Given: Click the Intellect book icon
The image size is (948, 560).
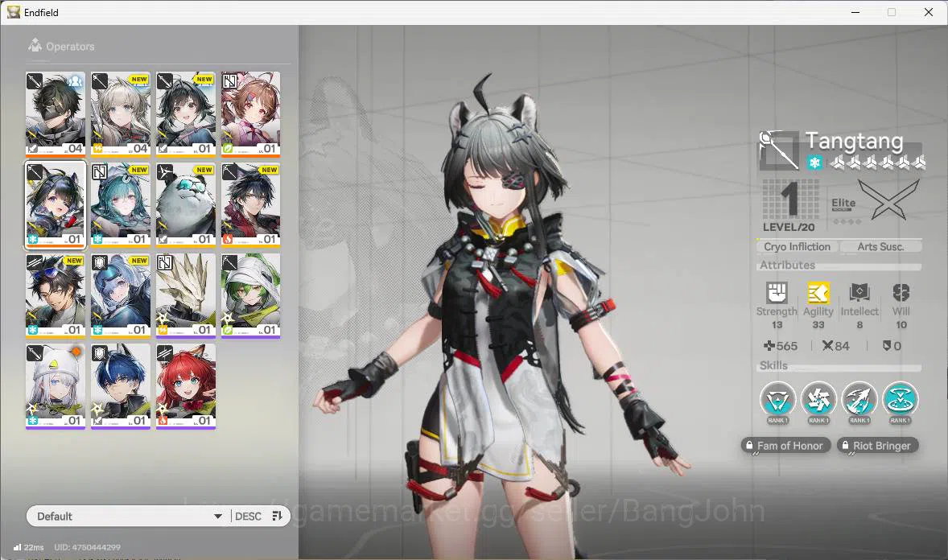Looking at the screenshot, I should pos(859,293).
